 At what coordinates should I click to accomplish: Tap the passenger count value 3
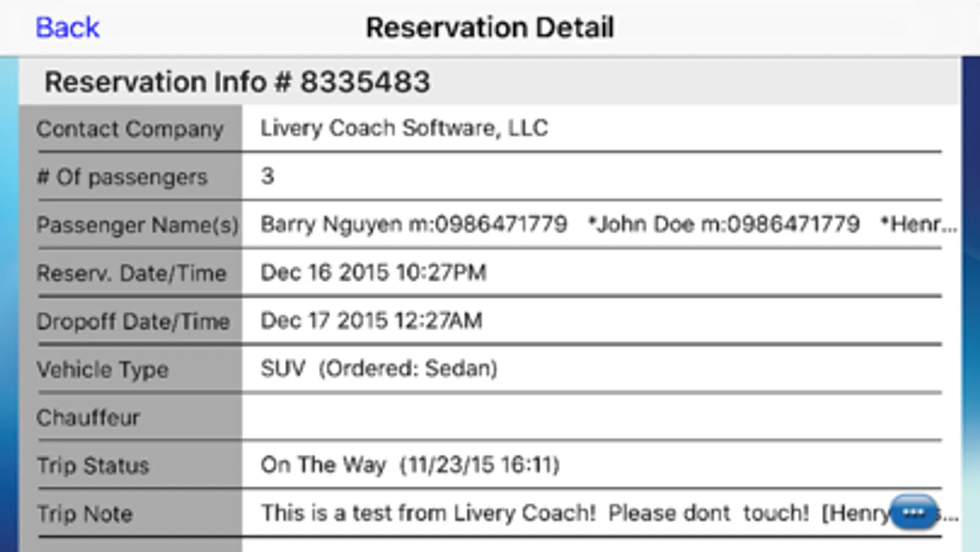click(267, 177)
